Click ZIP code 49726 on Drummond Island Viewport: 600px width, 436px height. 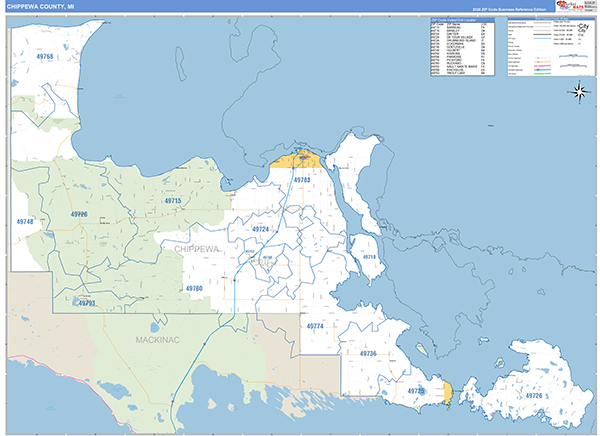click(x=532, y=397)
